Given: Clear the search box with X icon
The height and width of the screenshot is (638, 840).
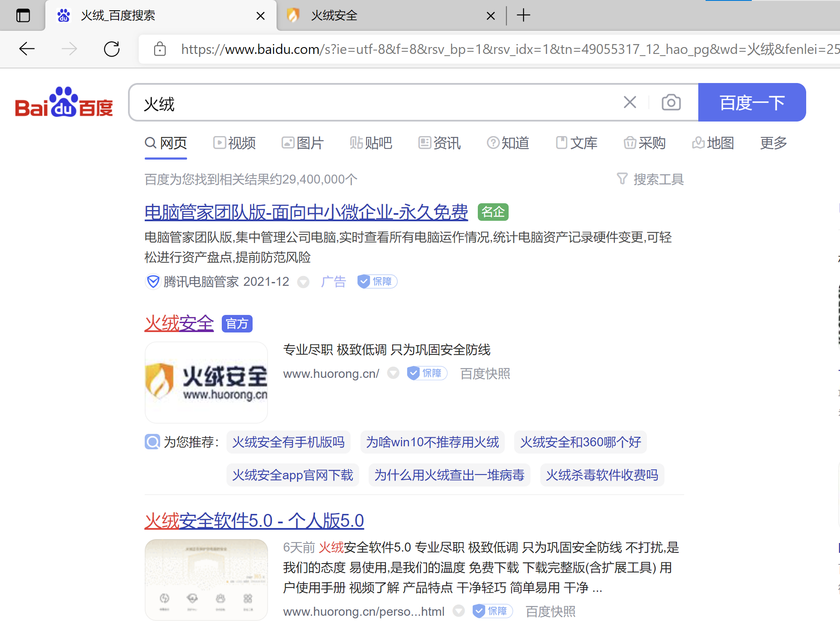Looking at the screenshot, I should pyautogui.click(x=630, y=102).
